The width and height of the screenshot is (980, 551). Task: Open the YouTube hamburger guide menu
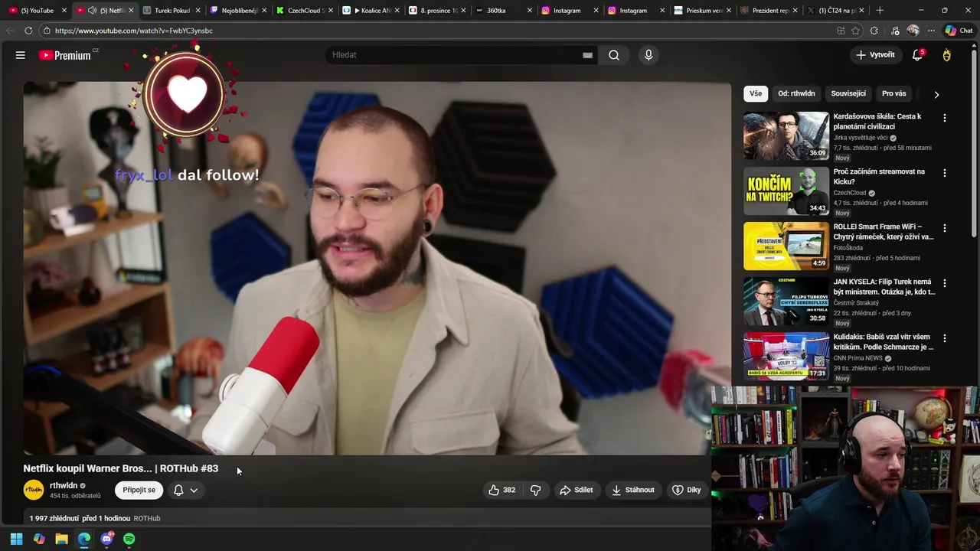coord(21,55)
